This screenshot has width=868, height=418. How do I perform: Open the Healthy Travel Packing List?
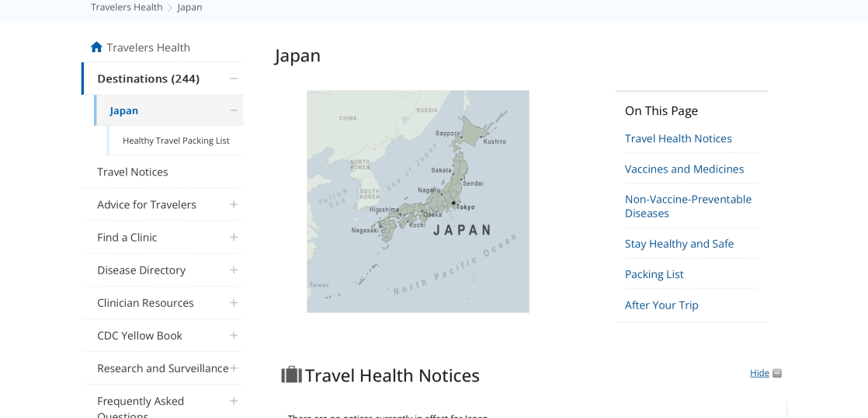tap(175, 141)
